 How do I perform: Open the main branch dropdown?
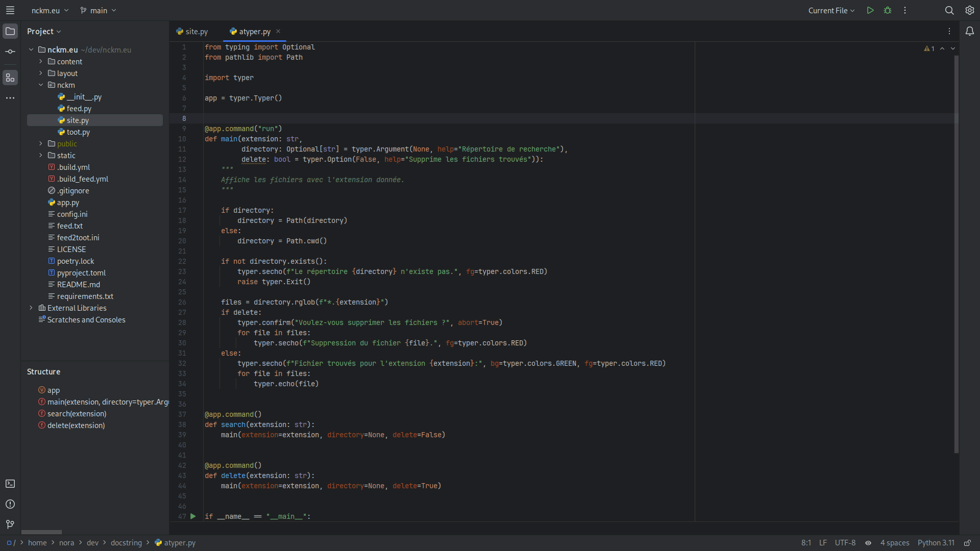tap(98, 10)
